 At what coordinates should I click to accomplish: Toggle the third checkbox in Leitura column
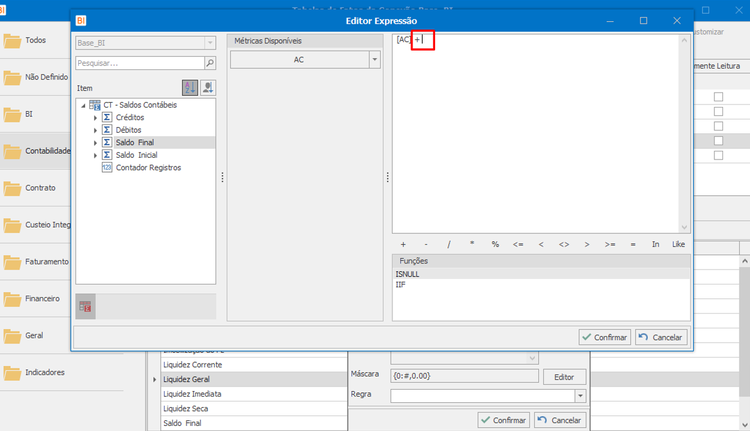point(718,126)
